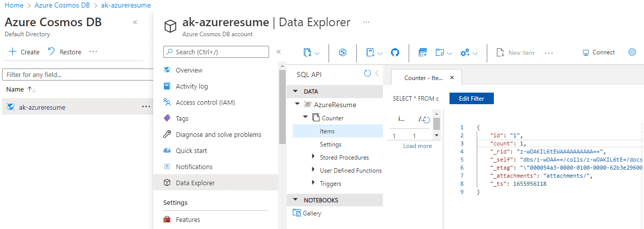644x229 pixels.
Task: Collapse the Azure Cosmos DB pane
Action: tap(135, 22)
